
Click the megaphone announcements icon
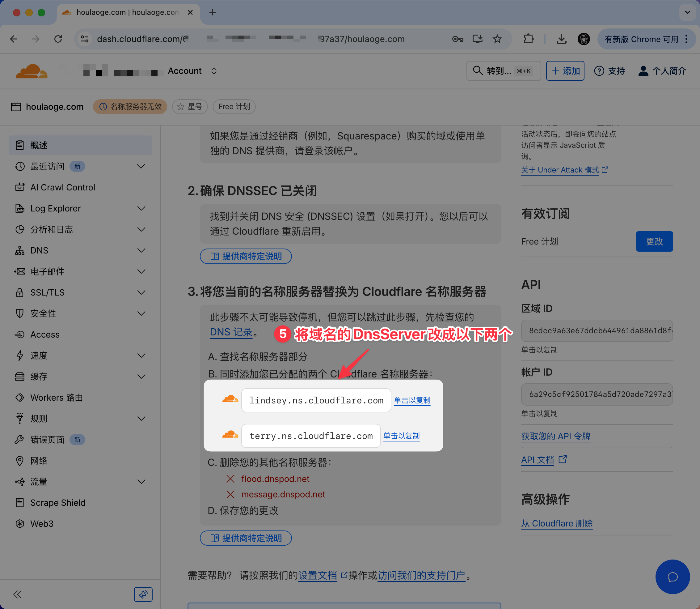pyautogui.click(x=143, y=594)
